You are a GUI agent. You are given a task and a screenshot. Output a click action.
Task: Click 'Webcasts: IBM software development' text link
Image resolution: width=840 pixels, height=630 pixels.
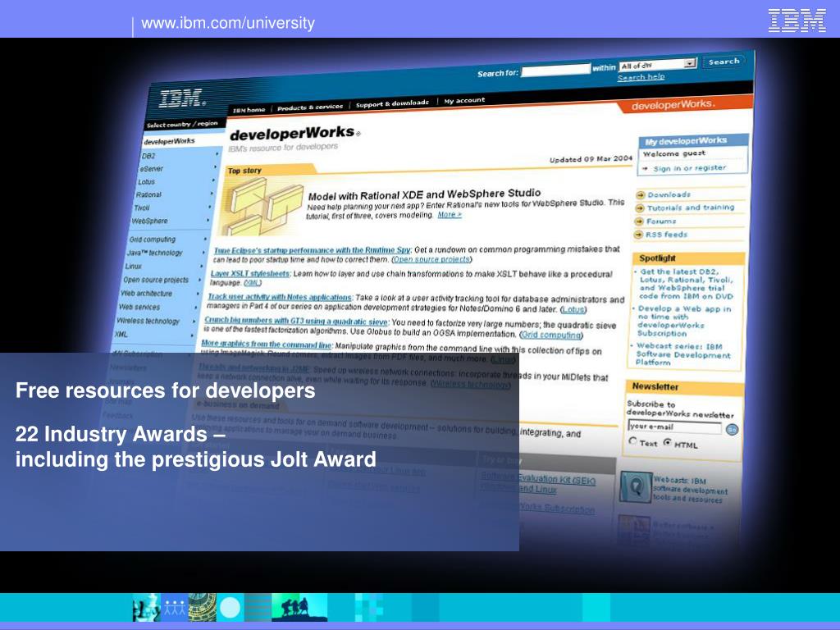(690, 490)
